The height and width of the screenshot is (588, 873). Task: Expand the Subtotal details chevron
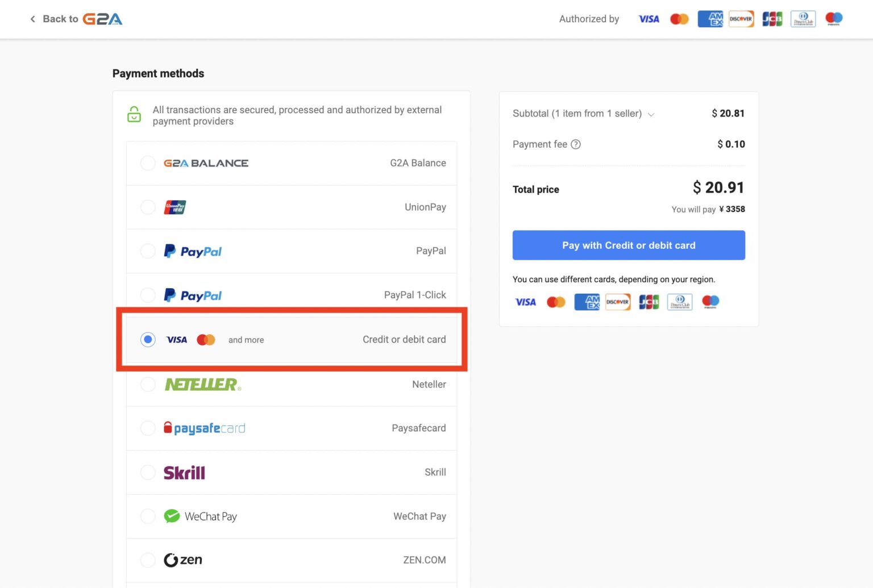point(651,114)
